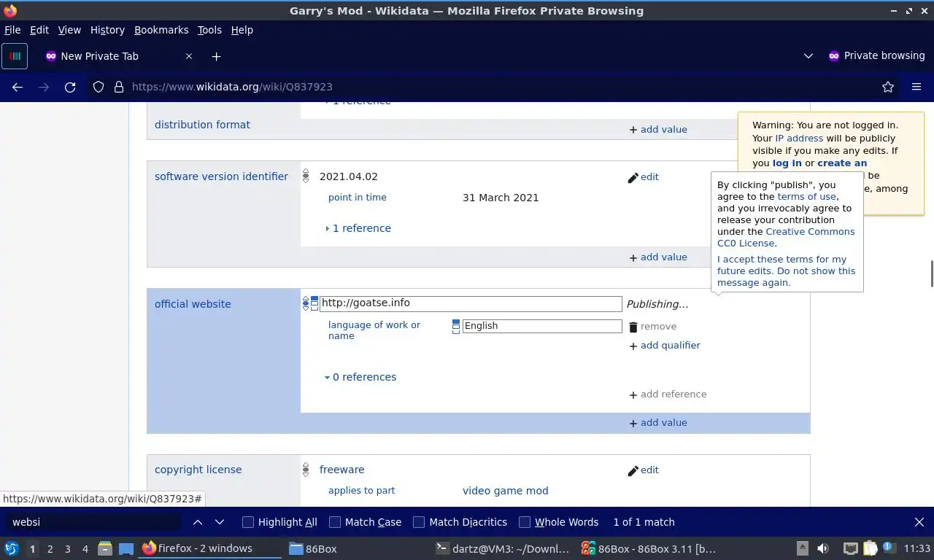Expand the 1 reference disclosure
The height and width of the screenshot is (560, 934).
pos(358,228)
